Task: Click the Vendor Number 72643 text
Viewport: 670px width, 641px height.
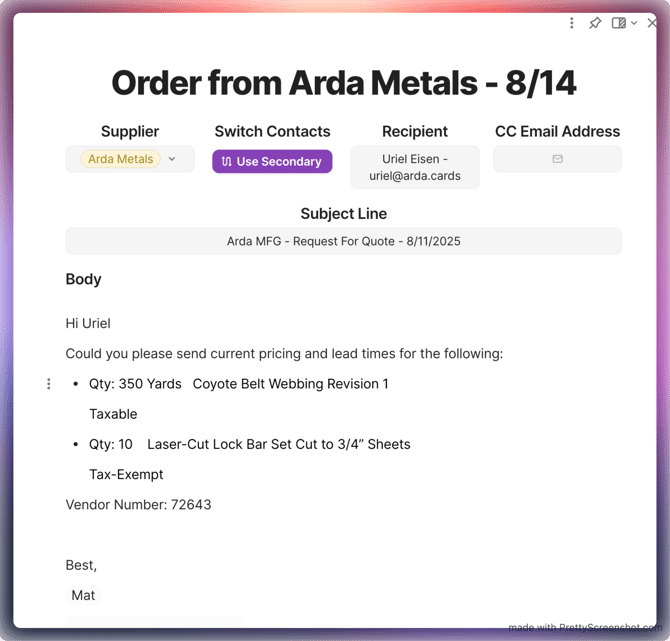Action: pyautogui.click(x=138, y=505)
